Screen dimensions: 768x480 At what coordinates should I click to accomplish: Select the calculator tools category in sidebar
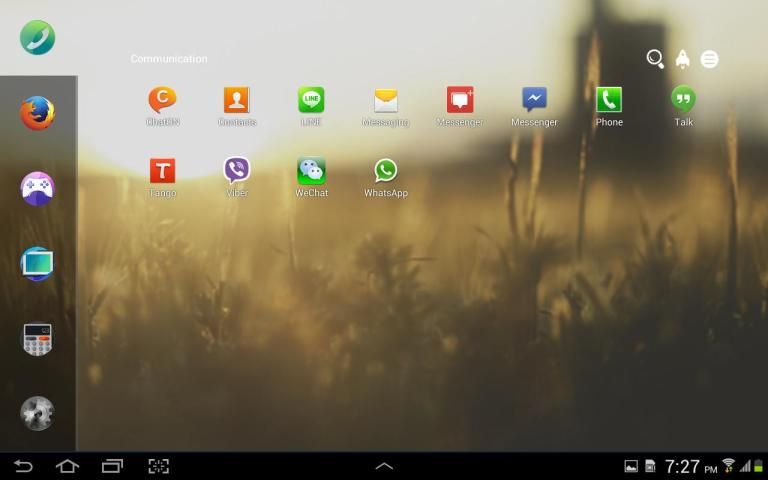tap(37, 339)
